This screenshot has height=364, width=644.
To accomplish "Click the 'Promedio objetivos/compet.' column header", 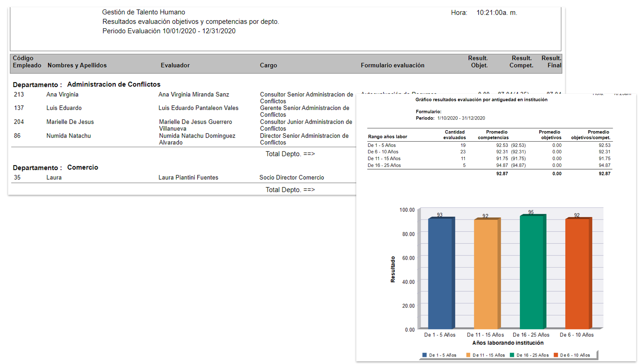I will [x=591, y=135].
